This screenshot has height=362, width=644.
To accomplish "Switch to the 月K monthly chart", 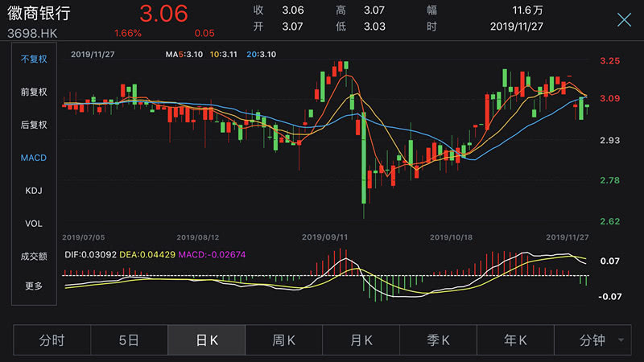I will point(361,339).
